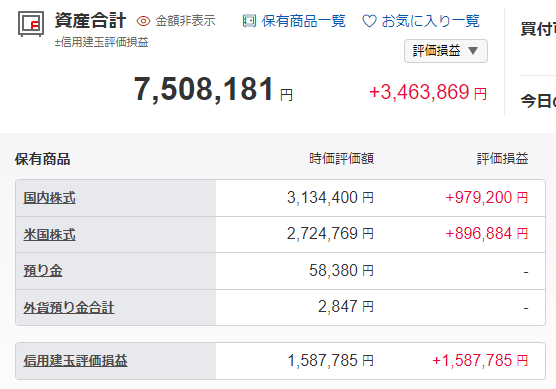Image resolution: width=556 pixels, height=389 pixels.
Task: Open the 信用建玉評価損益 link
Action: pos(75,361)
